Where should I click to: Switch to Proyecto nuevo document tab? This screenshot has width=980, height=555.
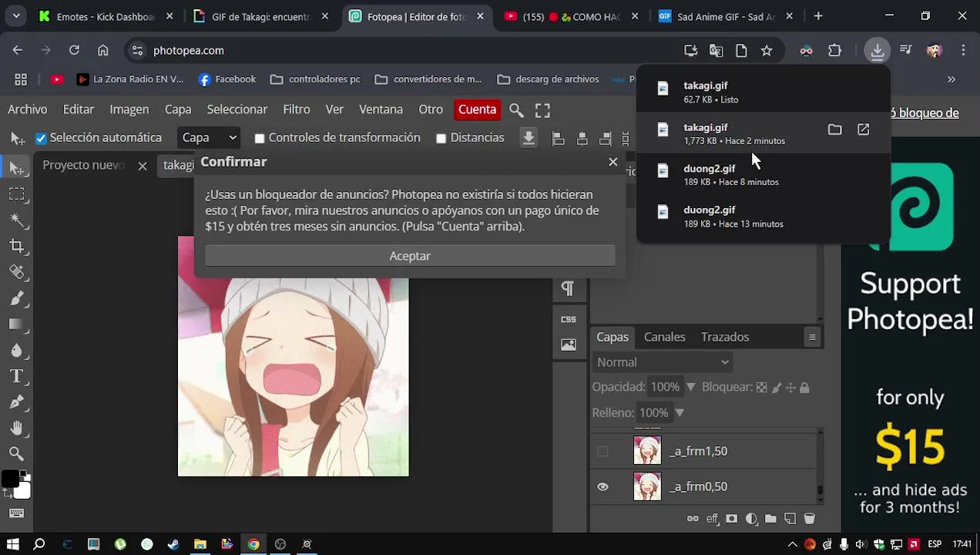(83, 166)
